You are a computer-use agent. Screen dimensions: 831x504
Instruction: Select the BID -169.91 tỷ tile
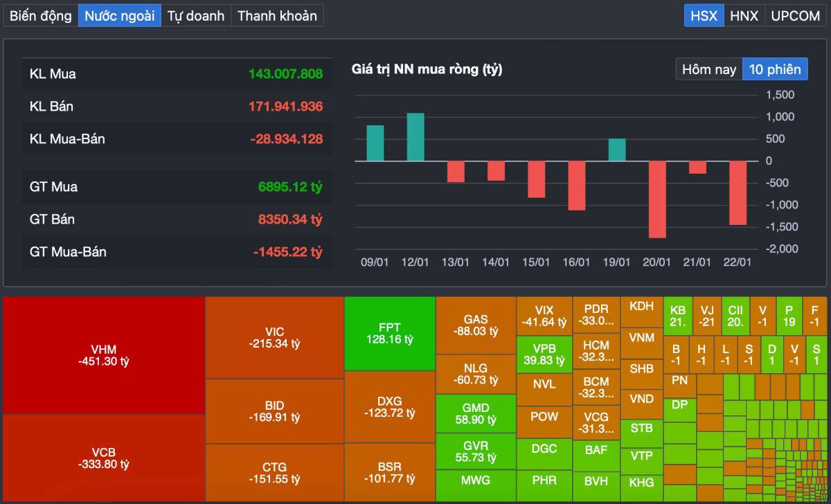[x=275, y=411]
